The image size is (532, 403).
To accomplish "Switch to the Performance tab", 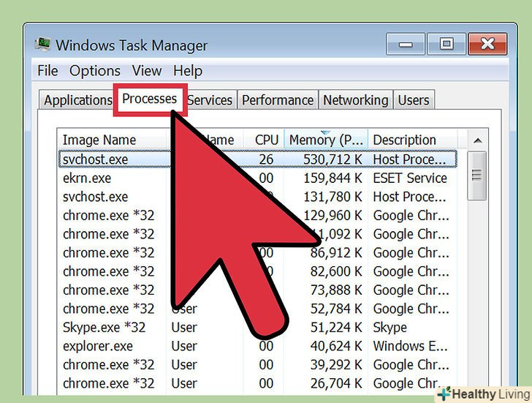I will 278,100.
